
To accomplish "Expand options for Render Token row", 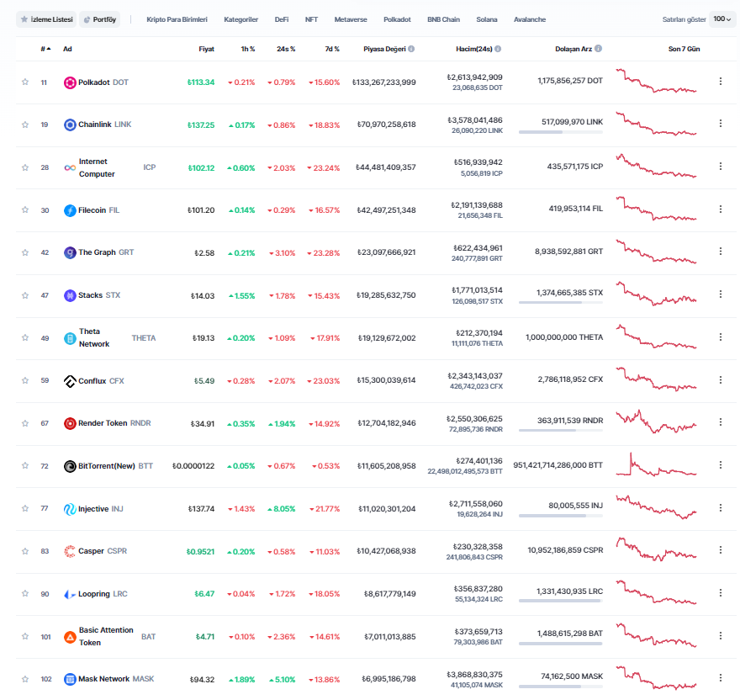I will click(x=720, y=422).
